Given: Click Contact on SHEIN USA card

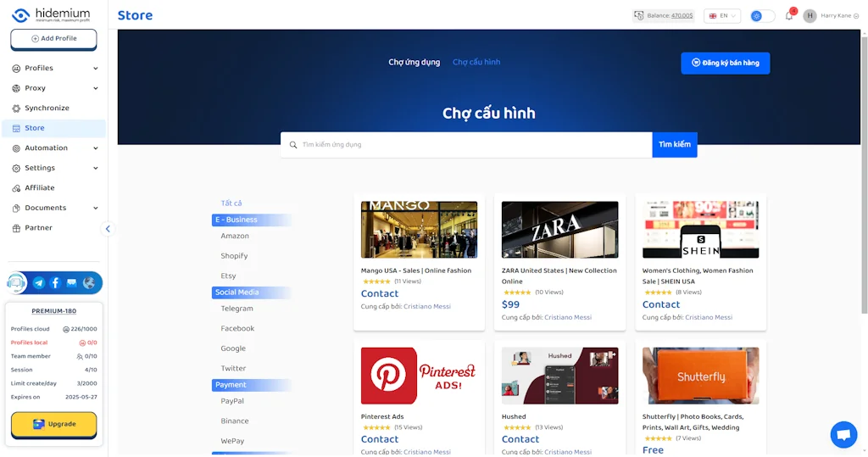Looking at the screenshot, I should tap(661, 304).
